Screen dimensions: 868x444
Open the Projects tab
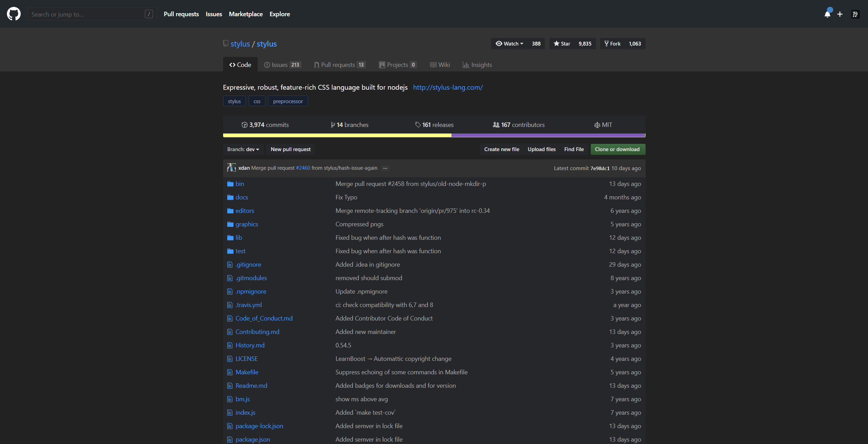click(x=398, y=65)
